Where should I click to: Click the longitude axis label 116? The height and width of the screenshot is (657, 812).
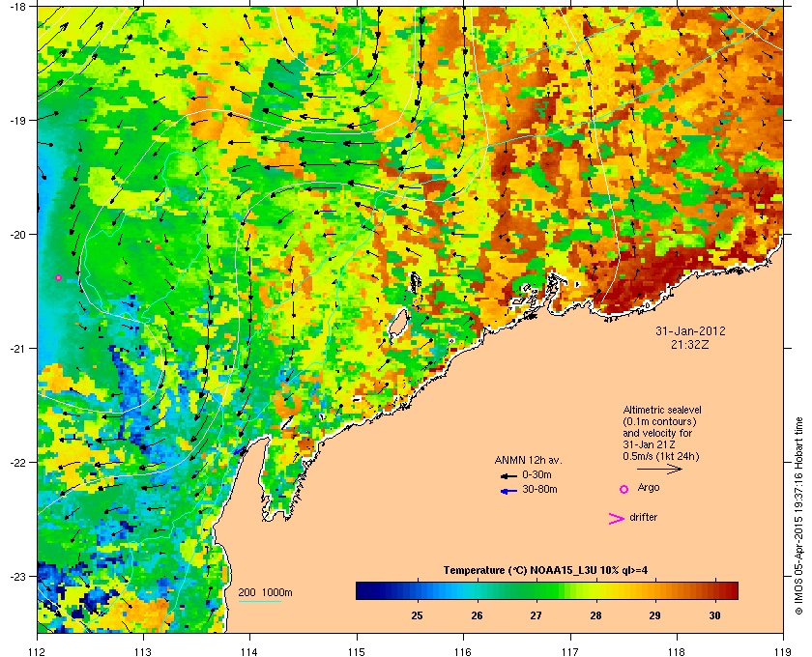click(x=463, y=651)
